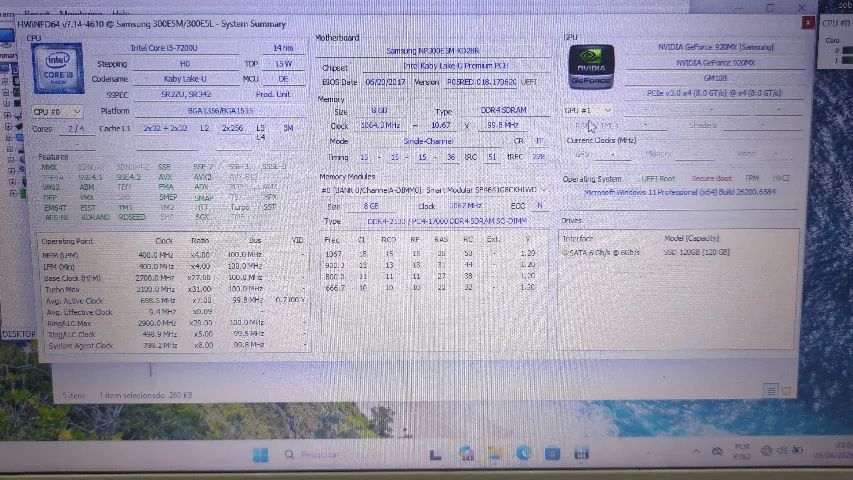The height and width of the screenshot is (480, 853).
Task: Select the Turbo Max operating point row
Action: click(x=174, y=289)
